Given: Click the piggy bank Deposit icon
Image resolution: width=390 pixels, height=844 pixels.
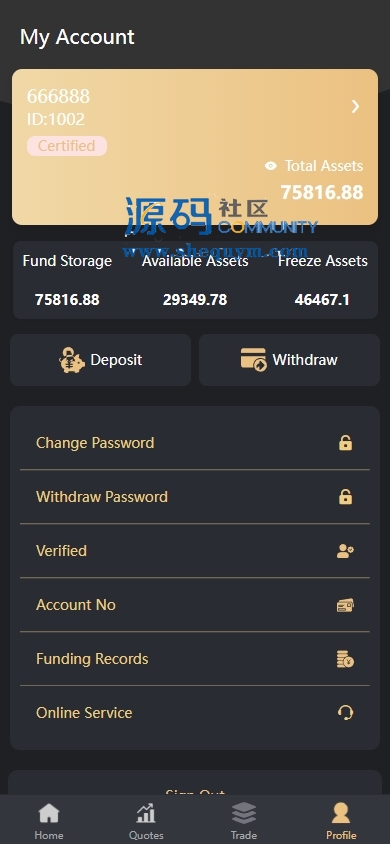Looking at the screenshot, I should point(72,360).
